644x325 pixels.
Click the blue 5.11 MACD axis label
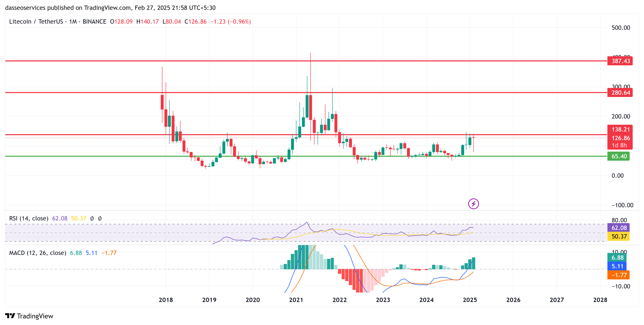617,266
